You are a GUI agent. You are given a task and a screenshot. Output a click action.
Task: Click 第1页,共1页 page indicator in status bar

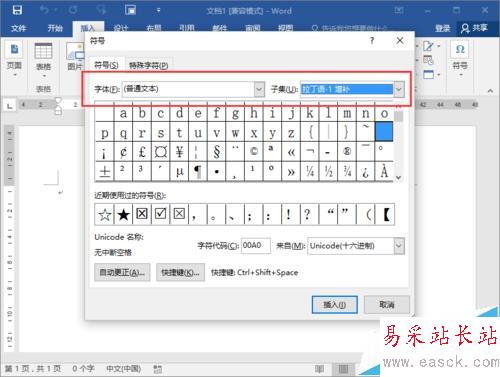coord(33,369)
